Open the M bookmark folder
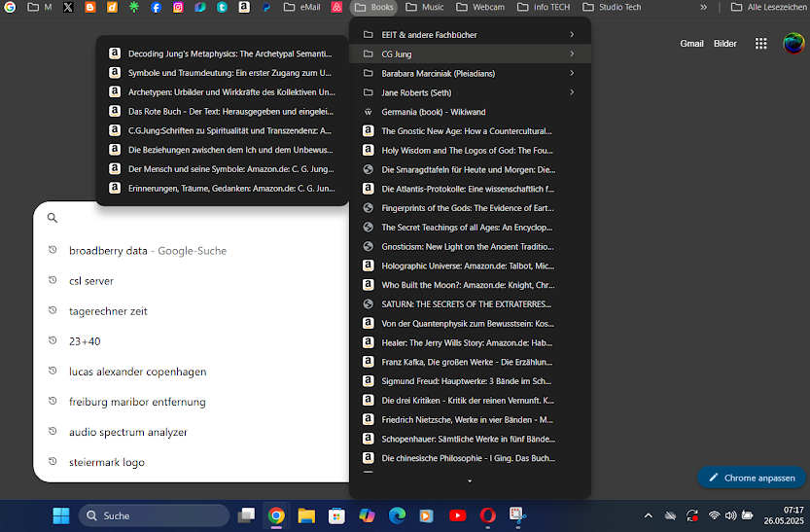The width and height of the screenshot is (810, 532). pos(40,7)
